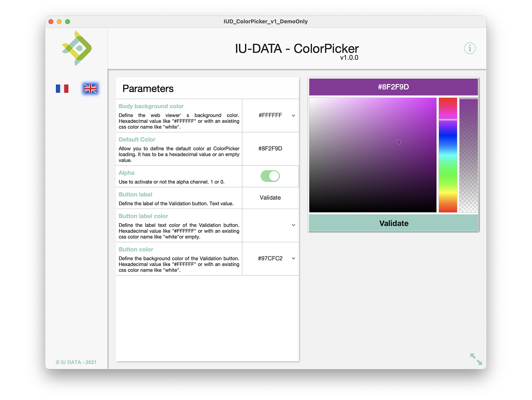Click the Parameters panel title
This screenshot has width=532, height=400.
pos(148,89)
